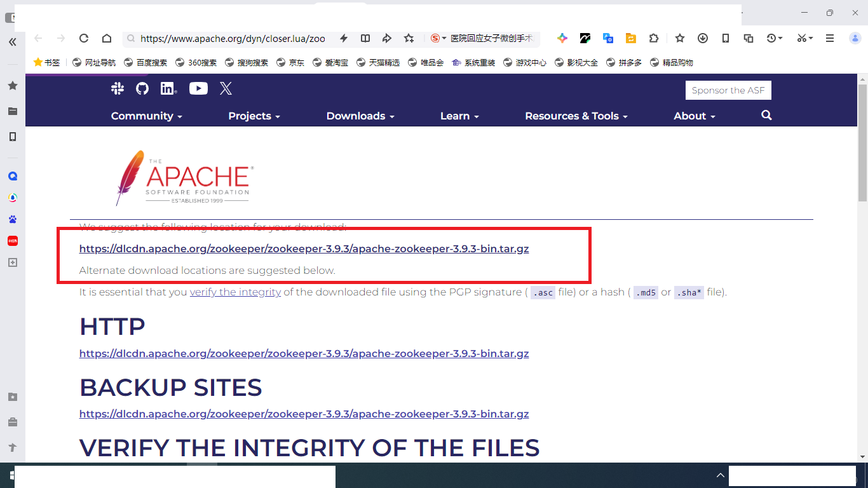Screen dimensions: 868x488
Task: Open sidebar favorites star icon
Action: tap(13, 85)
